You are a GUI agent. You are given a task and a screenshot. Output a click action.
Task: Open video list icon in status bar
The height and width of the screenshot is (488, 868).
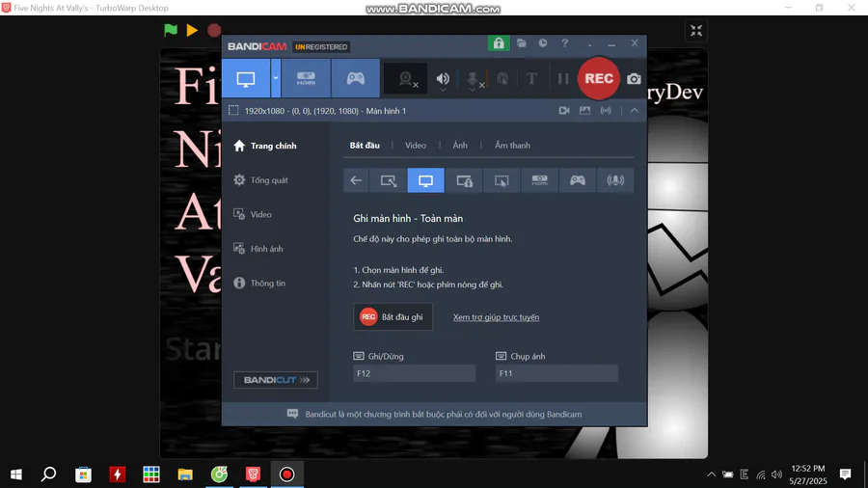564,111
